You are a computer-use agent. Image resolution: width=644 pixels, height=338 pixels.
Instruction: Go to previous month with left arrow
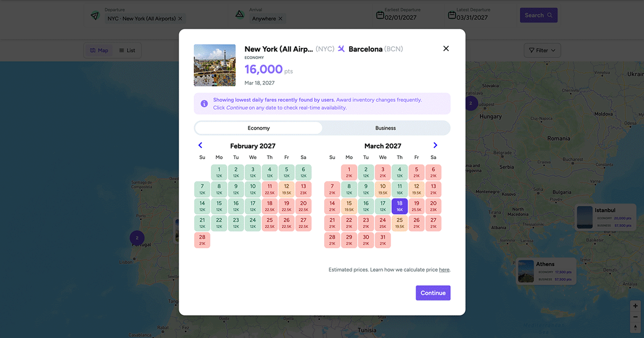200,146
